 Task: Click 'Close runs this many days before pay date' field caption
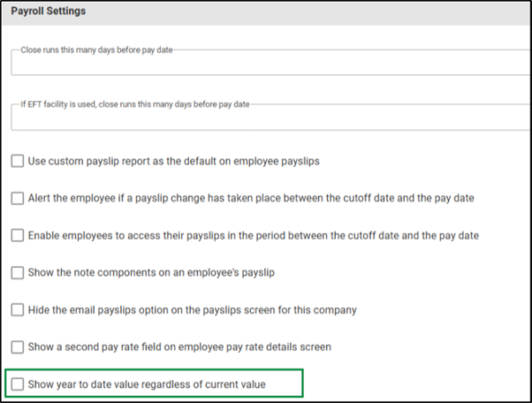coord(96,49)
